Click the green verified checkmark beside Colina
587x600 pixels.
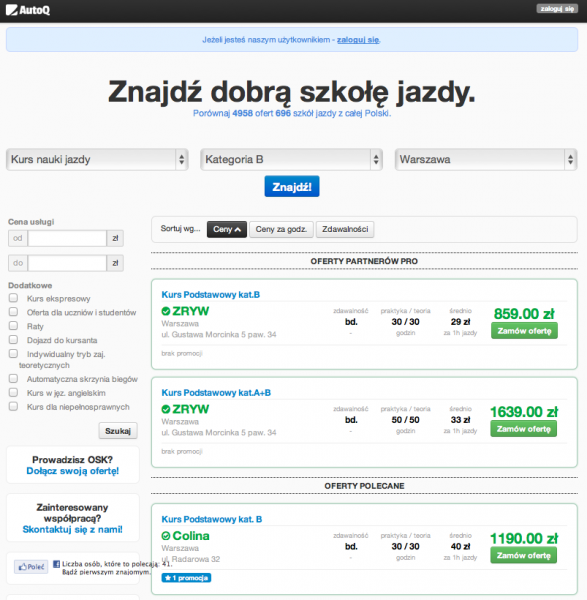(166, 536)
